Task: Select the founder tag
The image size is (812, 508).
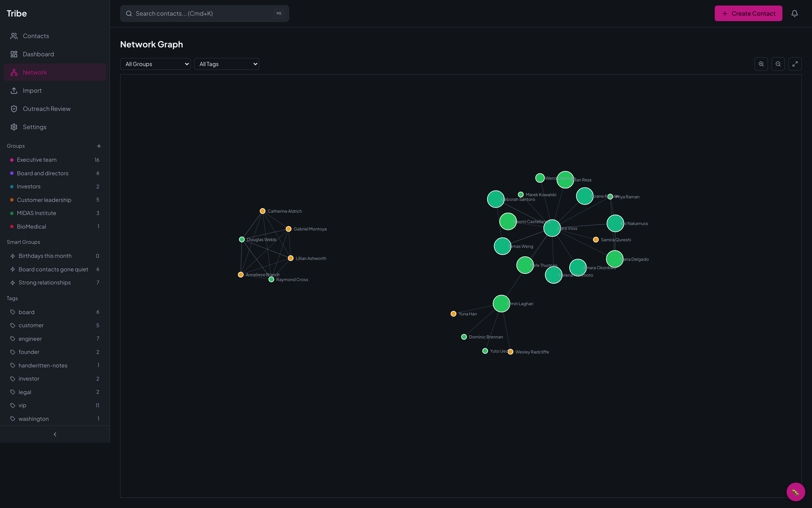Action: tap(55, 352)
